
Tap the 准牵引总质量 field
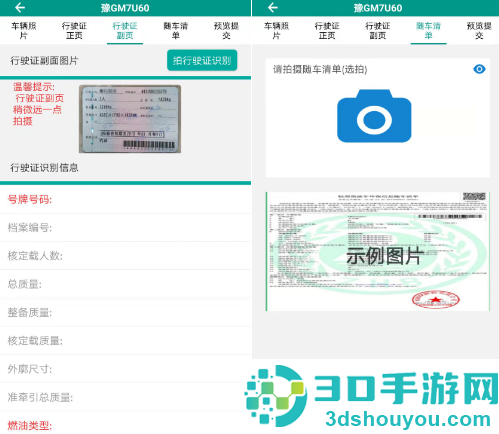point(125,397)
